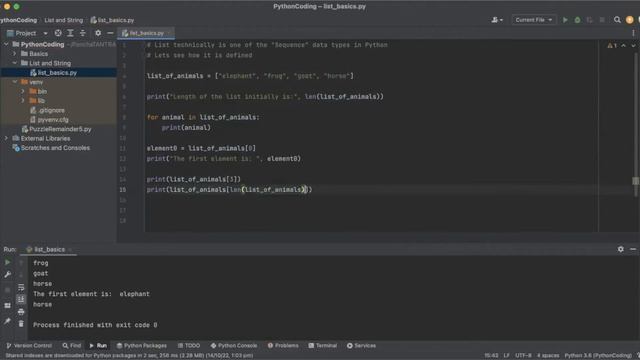Toggle the Run tool window button

[x=98, y=345]
